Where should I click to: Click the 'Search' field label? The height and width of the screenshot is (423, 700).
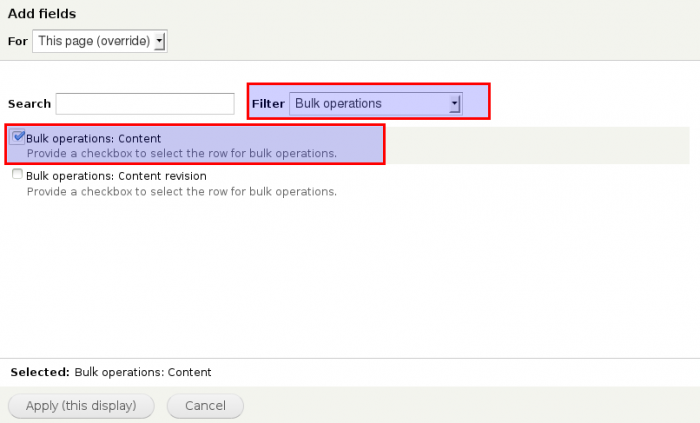click(x=29, y=104)
